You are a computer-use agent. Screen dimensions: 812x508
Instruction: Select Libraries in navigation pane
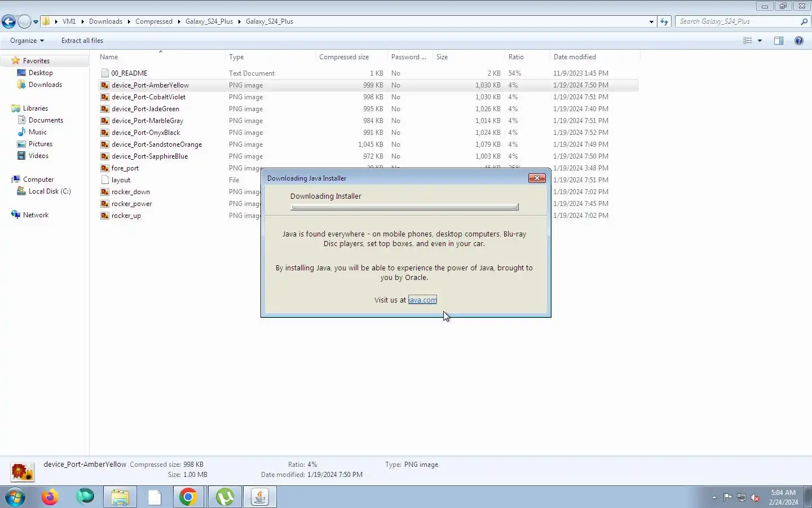[35, 108]
